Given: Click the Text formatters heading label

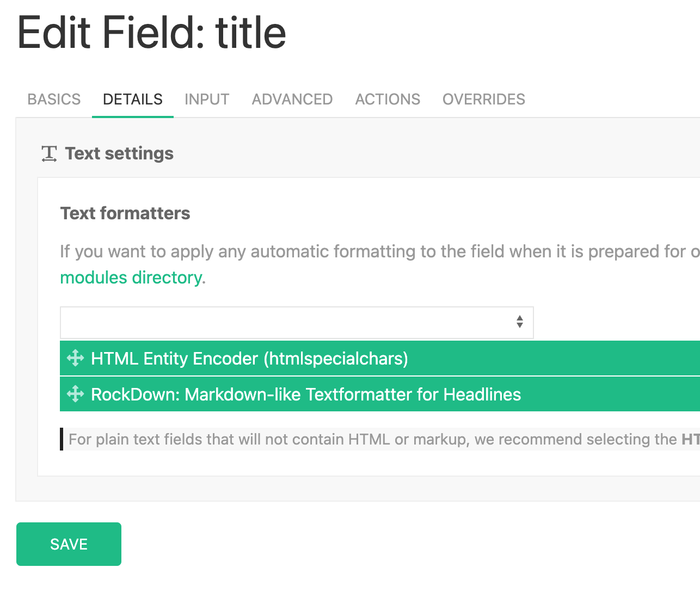Looking at the screenshot, I should tap(125, 213).
